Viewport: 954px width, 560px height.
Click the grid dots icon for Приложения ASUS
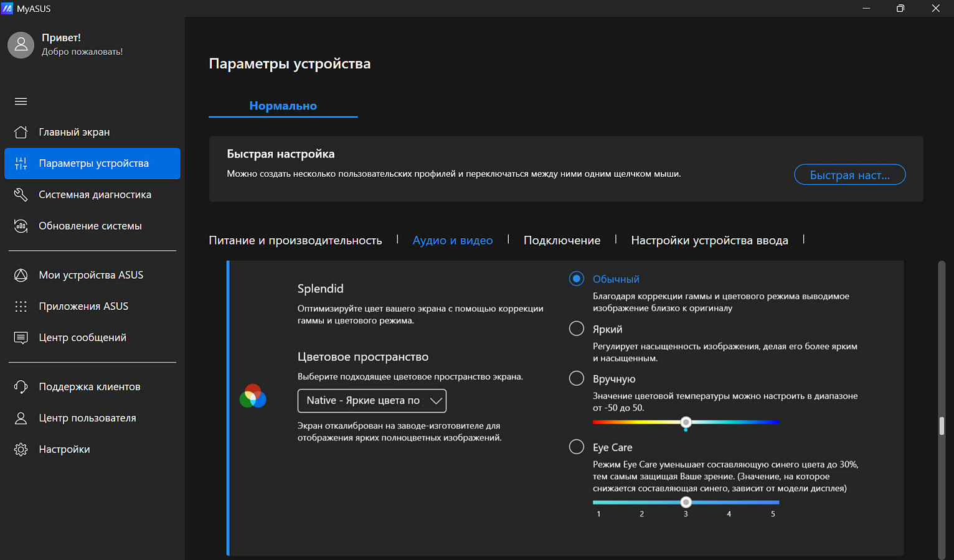[x=21, y=306]
